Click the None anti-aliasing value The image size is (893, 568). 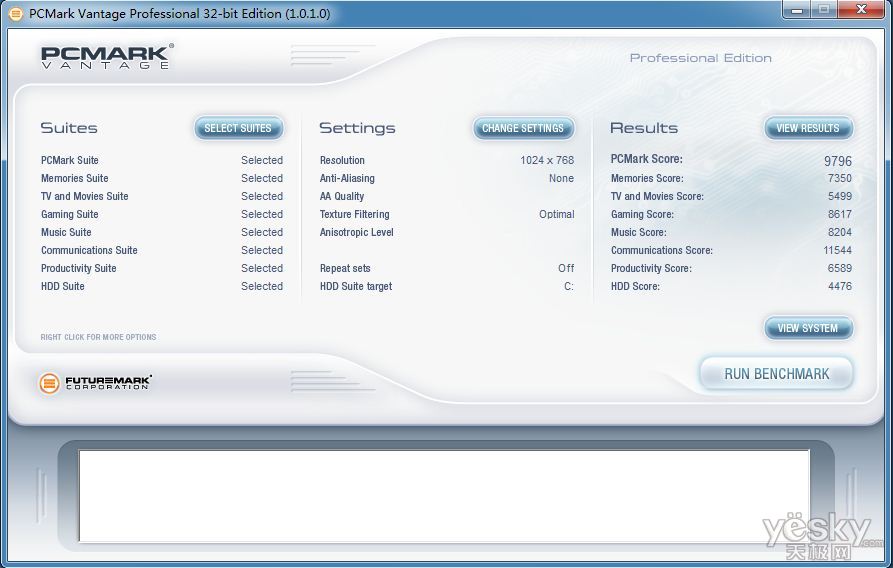click(x=561, y=178)
